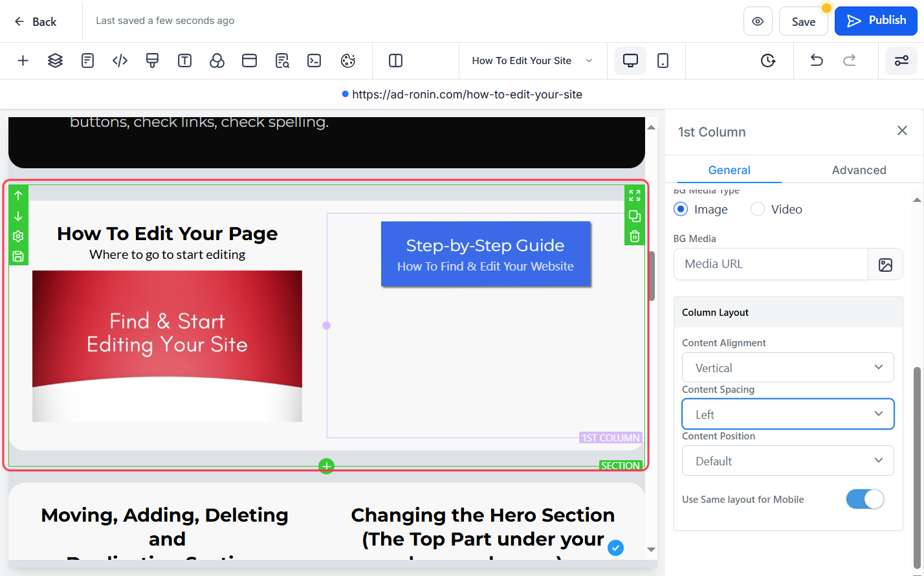
Task: Move the section up
Action: (18, 195)
